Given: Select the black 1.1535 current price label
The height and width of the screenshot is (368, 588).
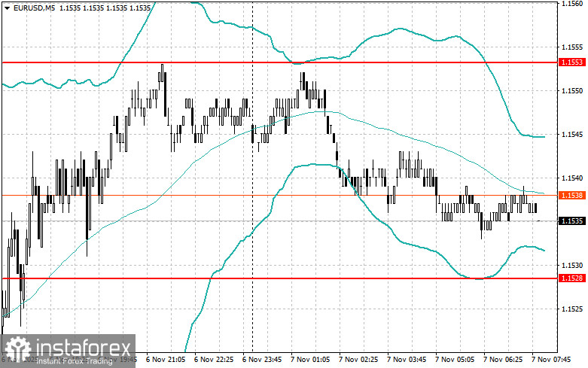Looking at the screenshot, I should [572, 221].
